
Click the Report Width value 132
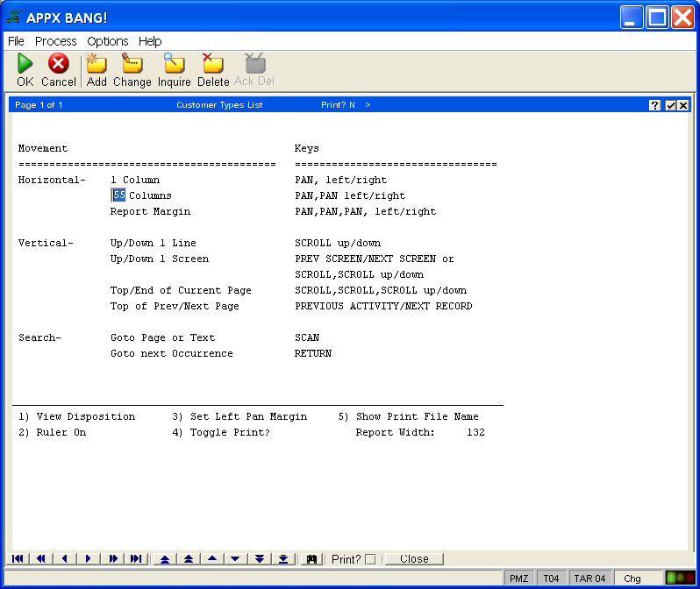475,432
